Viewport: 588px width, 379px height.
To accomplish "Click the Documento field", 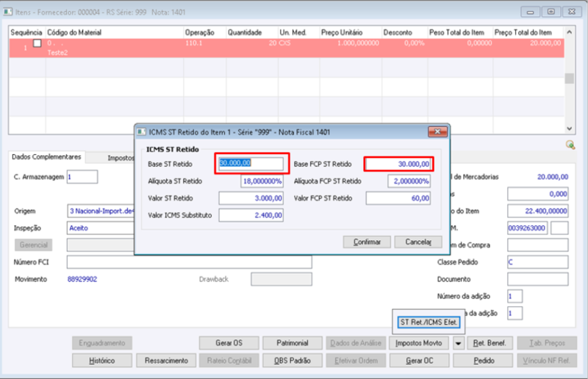I will coord(538,279).
